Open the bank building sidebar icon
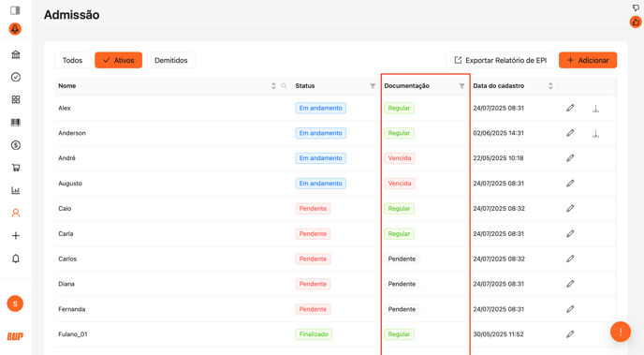 (x=16, y=54)
